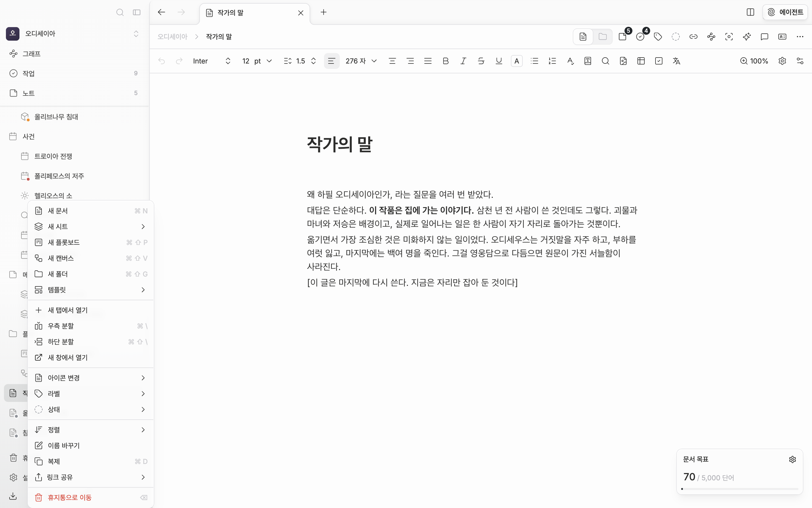Toggle bold formatting
812x508 pixels.
pyautogui.click(x=445, y=61)
